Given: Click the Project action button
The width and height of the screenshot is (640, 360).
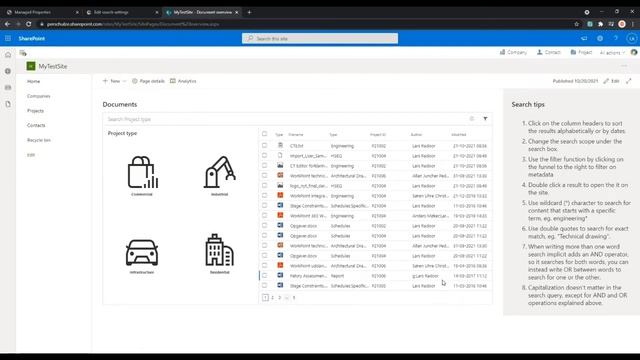Looking at the screenshot, I should [581, 52].
